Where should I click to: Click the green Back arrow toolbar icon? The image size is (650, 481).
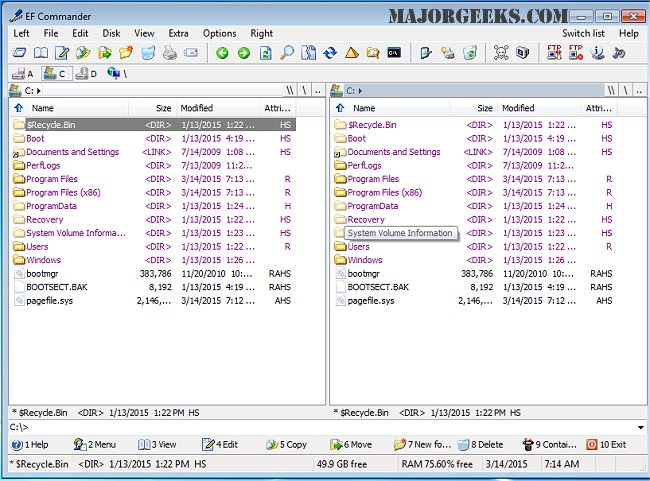pos(222,53)
